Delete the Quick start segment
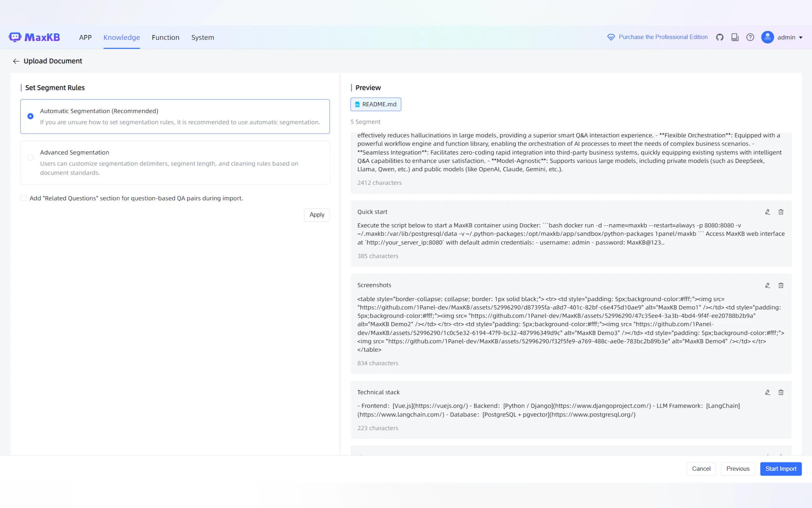This screenshot has height=508, width=812. click(781, 212)
